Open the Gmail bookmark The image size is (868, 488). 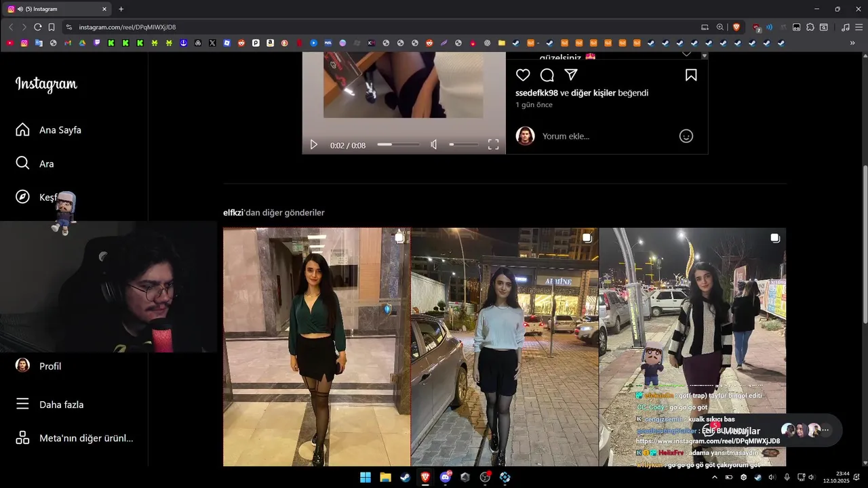(68, 43)
